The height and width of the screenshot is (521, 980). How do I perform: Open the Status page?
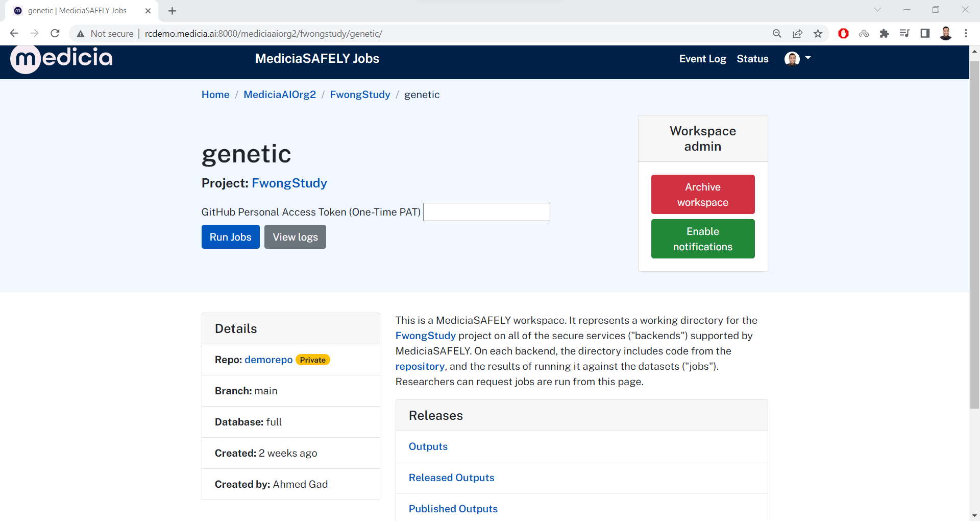point(752,59)
